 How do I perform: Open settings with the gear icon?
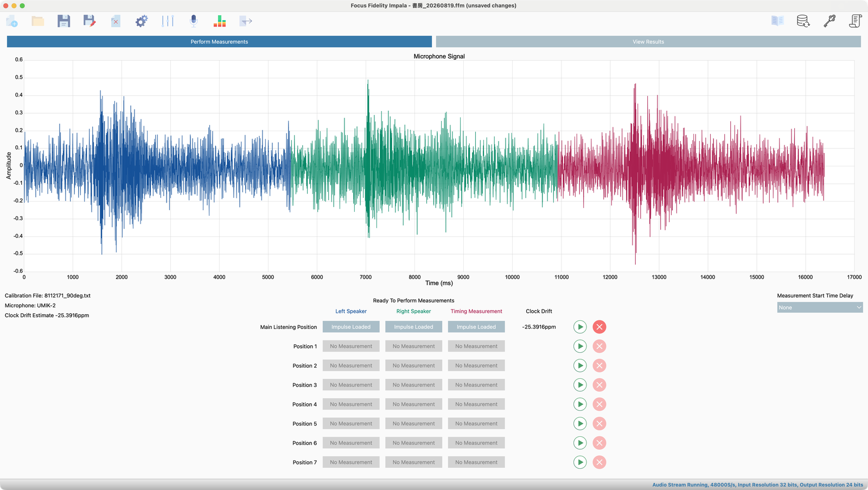click(x=142, y=21)
